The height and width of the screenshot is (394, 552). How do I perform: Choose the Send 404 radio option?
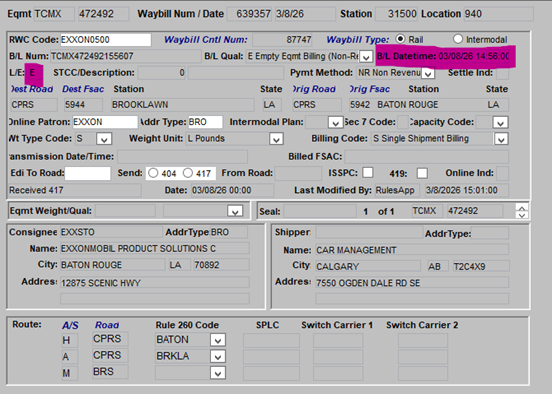point(153,173)
